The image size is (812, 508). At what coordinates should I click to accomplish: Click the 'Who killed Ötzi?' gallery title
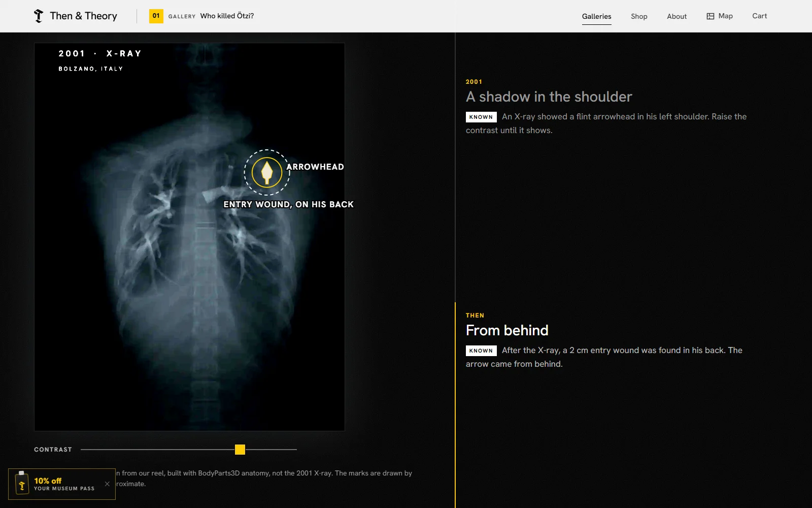(x=227, y=16)
